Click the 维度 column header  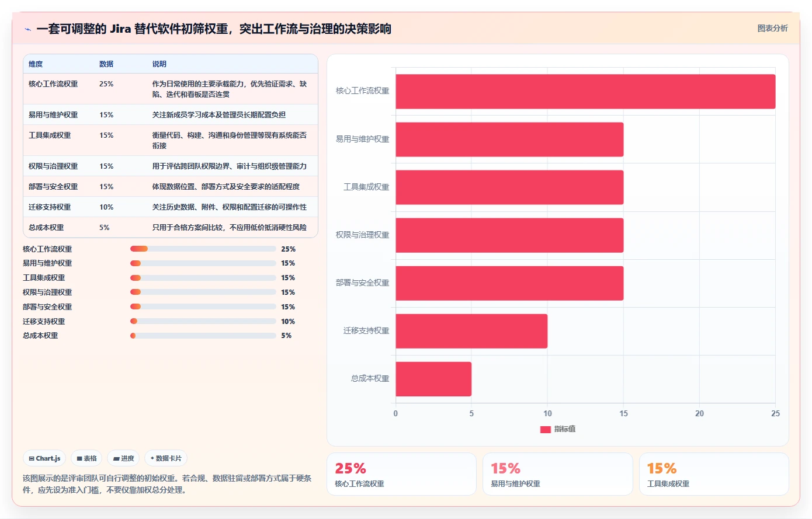pyautogui.click(x=36, y=64)
